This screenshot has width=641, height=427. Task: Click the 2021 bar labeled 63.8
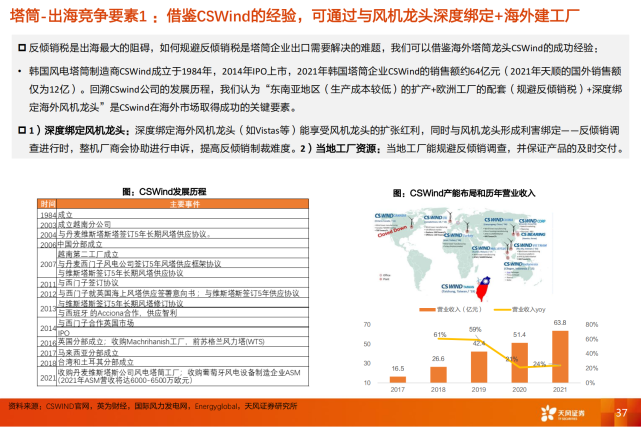click(x=560, y=356)
